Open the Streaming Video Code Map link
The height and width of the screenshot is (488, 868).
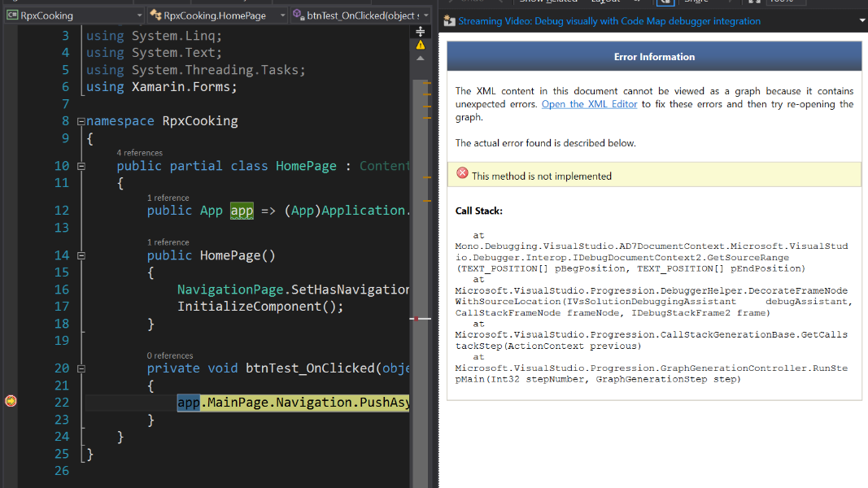tap(609, 21)
